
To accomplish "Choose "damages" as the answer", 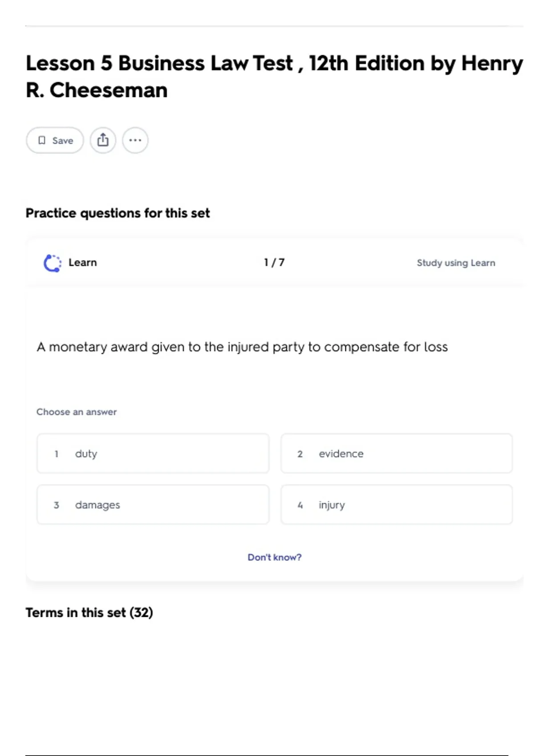I will click(153, 505).
